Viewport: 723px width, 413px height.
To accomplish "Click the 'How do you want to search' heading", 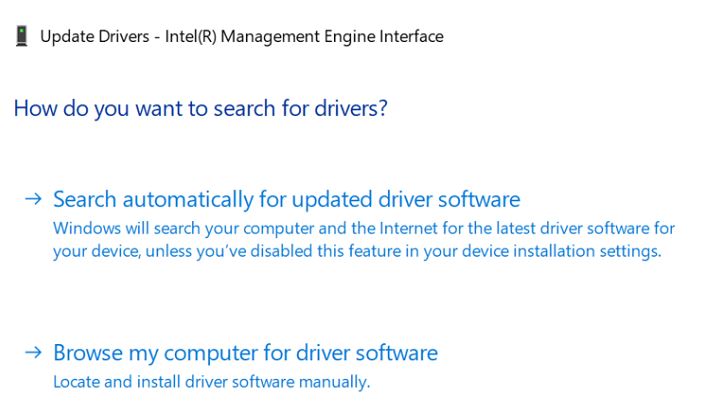I will pos(200,108).
